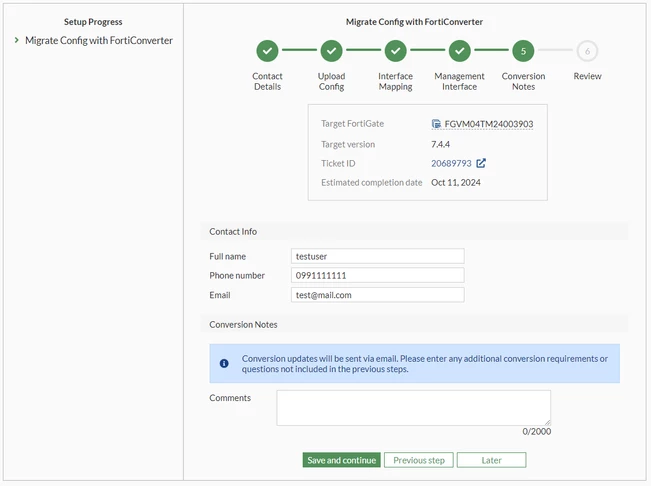Click the Comments field label
The image size is (651, 486).
(x=230, y=398)
